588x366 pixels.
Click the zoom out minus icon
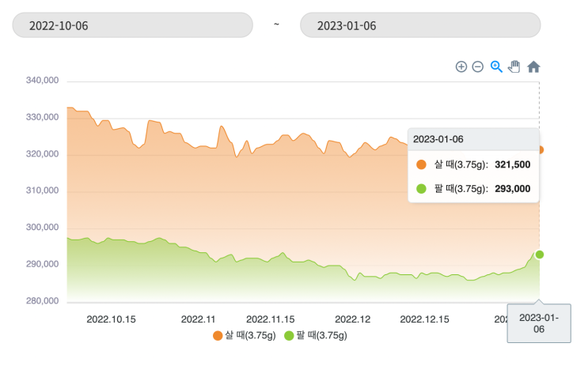(478, 67)
